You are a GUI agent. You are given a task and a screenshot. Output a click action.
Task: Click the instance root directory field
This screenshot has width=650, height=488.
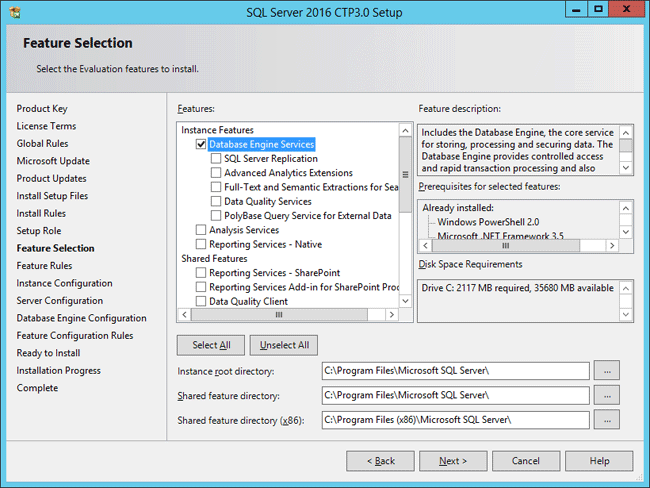(455, 371)
